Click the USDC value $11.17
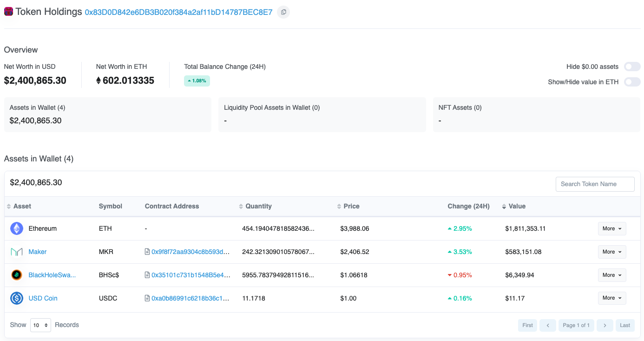Viewport: 644px width, 341px height. (515, 298)
